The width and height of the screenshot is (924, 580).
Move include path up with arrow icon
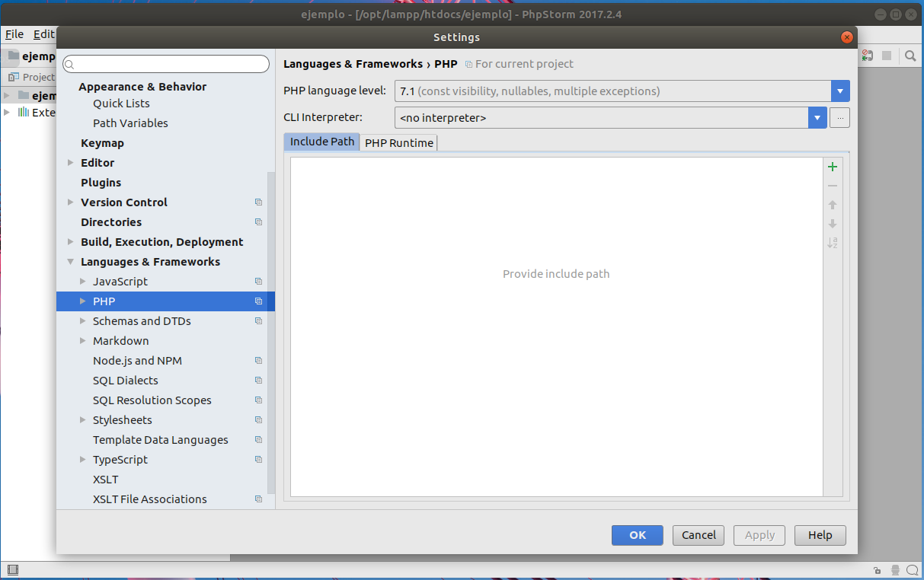832,204
